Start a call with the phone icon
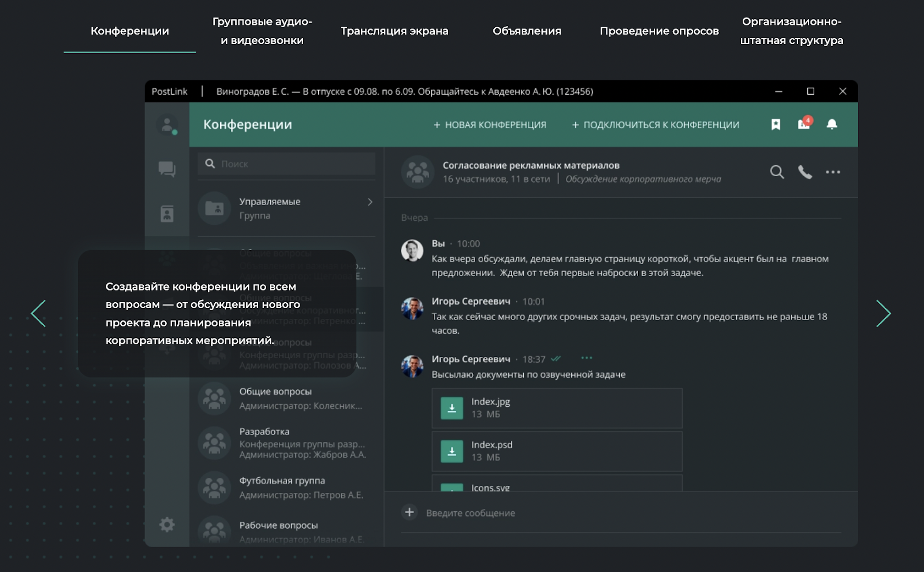The width and height of the screenshot is (924, 572). (805, 172)
